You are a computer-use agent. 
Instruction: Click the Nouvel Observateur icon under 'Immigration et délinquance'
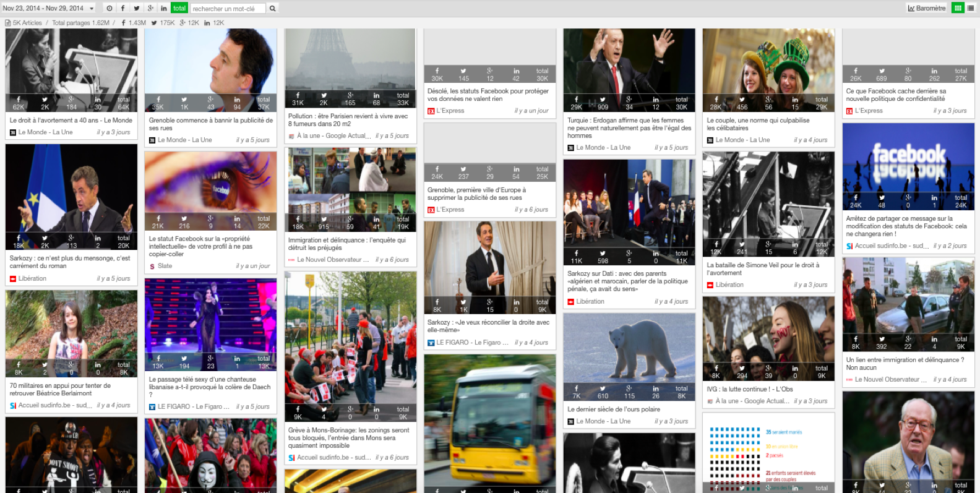pyautogui.click(x=291, y=260)
